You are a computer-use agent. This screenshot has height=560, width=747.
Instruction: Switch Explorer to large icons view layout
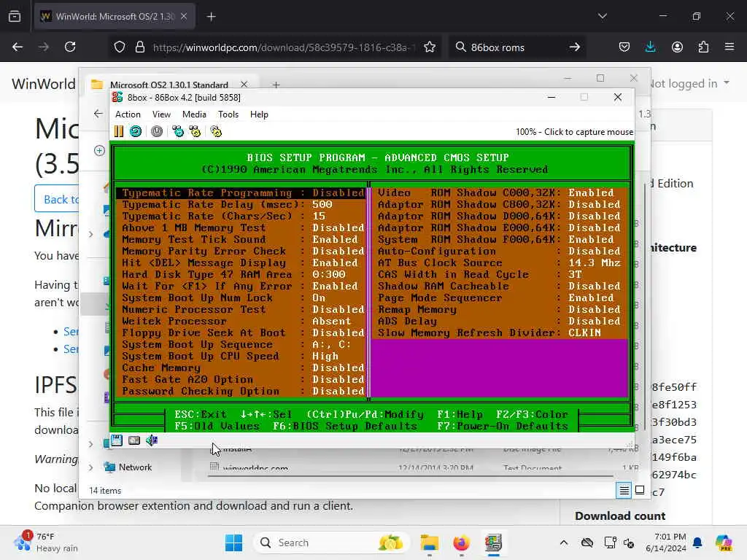pos(640,490)
